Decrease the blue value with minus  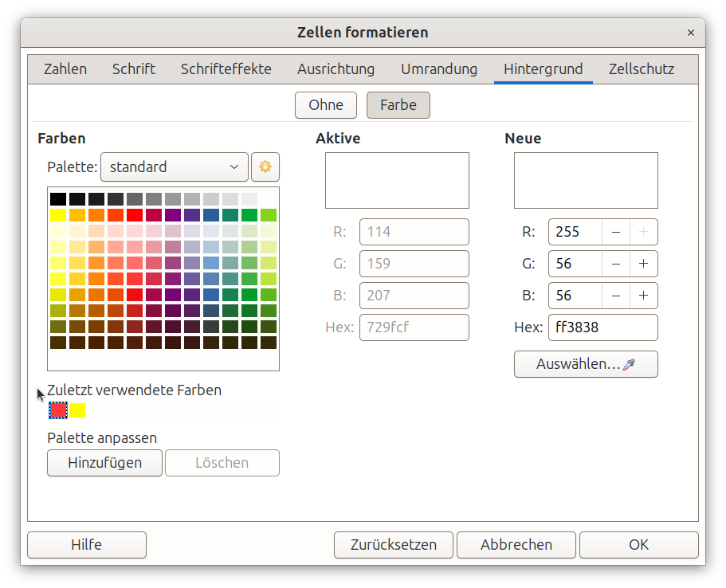(x=616, y=296)
